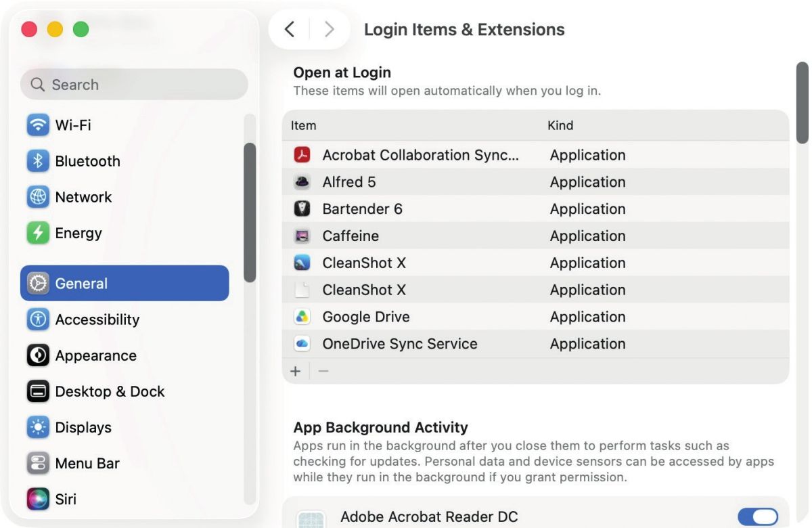Image resolution: width=812 pixels, height=528 pixels.
Task: Open Menu Bar settings pane
Action: tap(125, 463)
